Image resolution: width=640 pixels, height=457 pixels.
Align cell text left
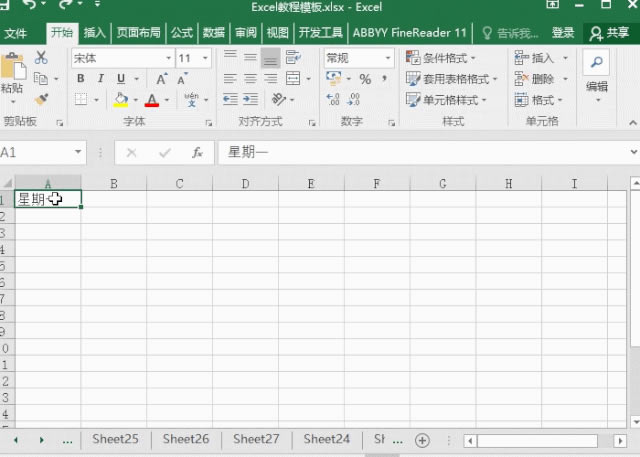click(x=230, y=78)
